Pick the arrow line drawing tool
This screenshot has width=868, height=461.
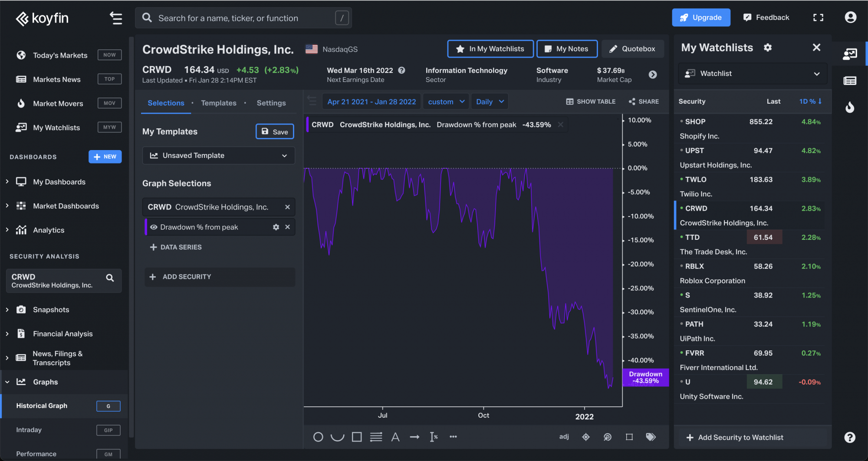pos(414,437)
